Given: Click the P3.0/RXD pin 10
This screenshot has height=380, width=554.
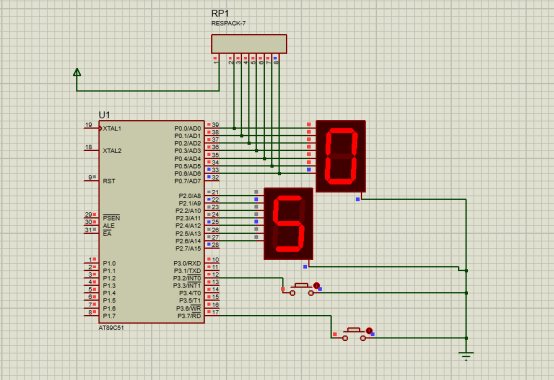Looking at the screenshot, I should [x=212, y=262].
